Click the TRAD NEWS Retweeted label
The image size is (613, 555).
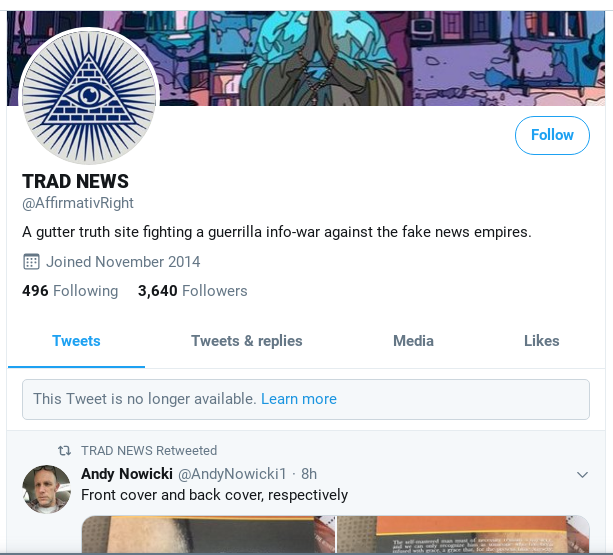pyautogui.click(x=149, y=451)
